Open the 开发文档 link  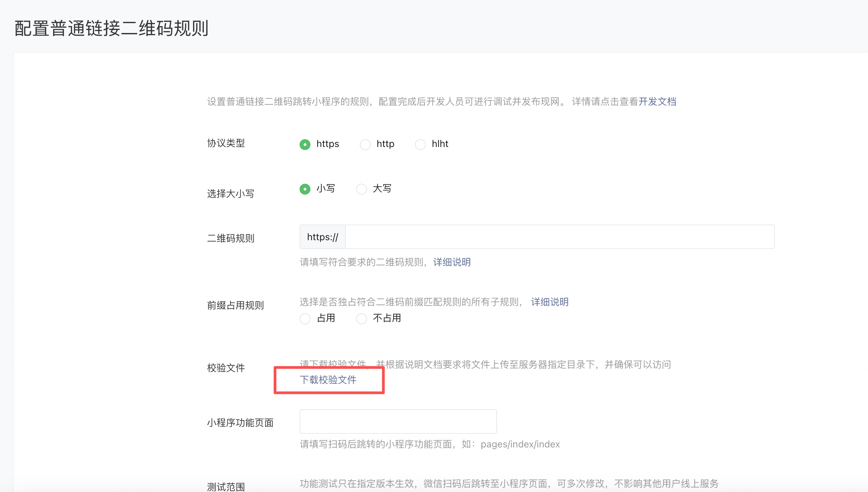click(x=657, y=101)
